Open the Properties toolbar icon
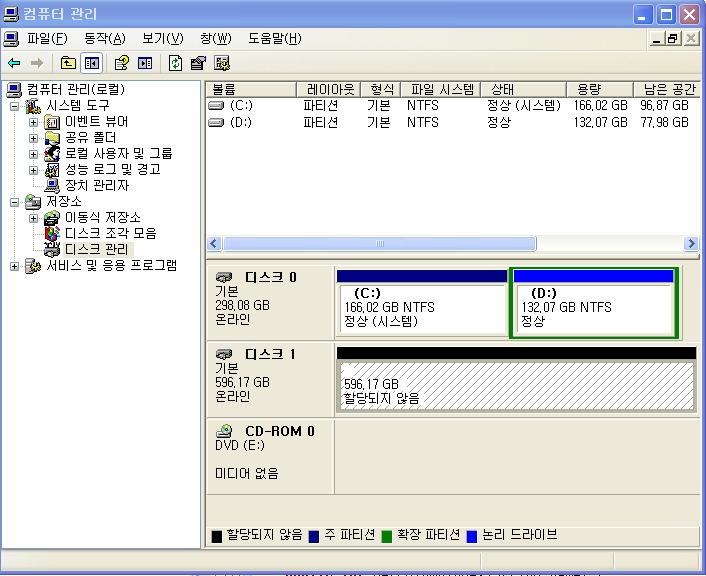 pyautogui.click(x=198, y=63)
